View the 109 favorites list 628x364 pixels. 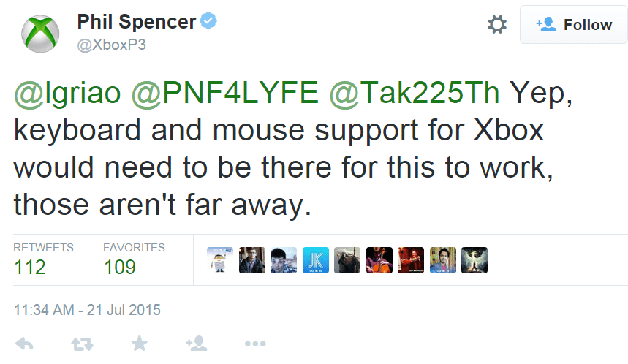coord(120,267)
